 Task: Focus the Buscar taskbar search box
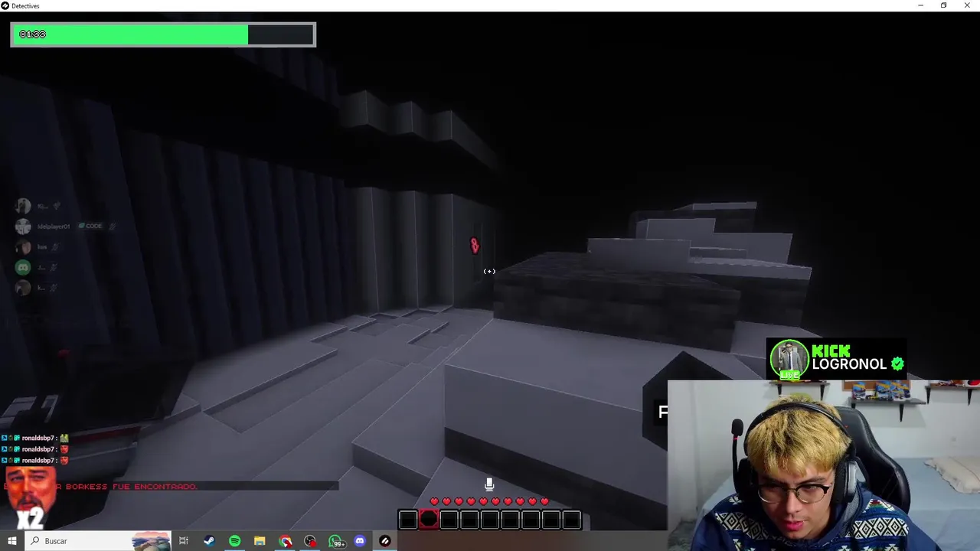click(x=100, y=541)
